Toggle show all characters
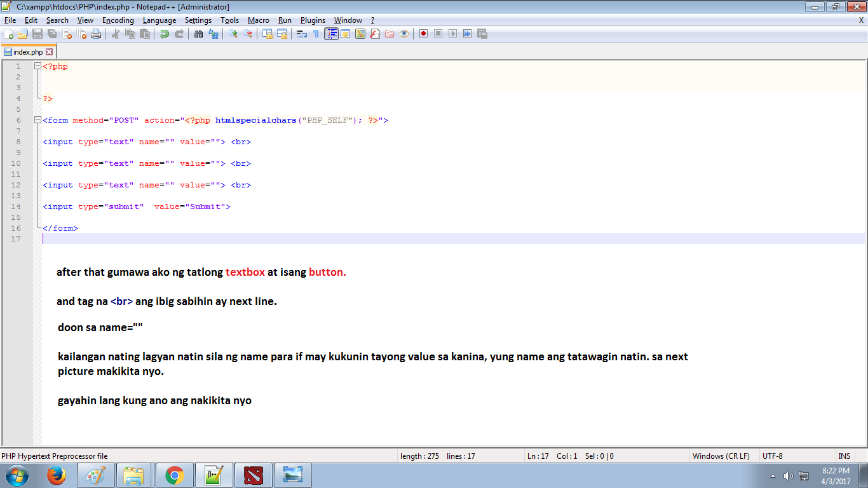Image resolution: width=868 pixels, height=488 pixels. [x=317, y=34]
